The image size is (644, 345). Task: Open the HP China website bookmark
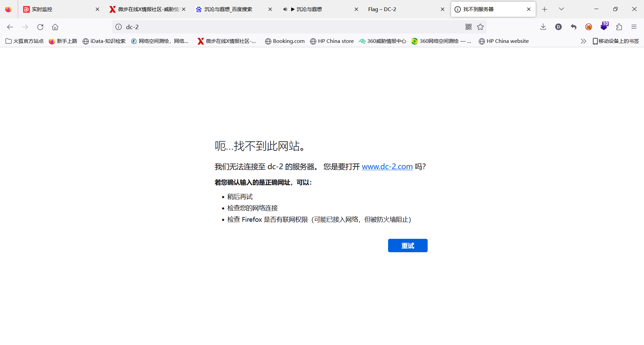coord(503,41)
